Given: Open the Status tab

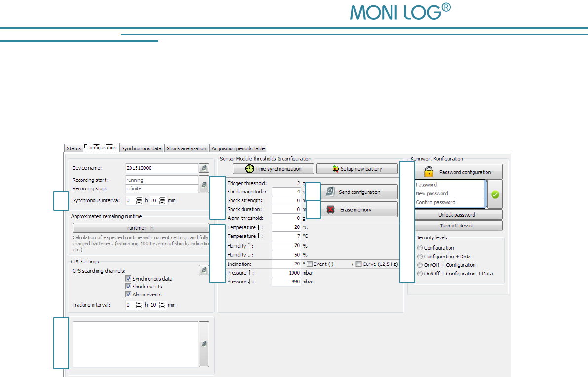Looking at the screenshot, I should tap(74, 148).
